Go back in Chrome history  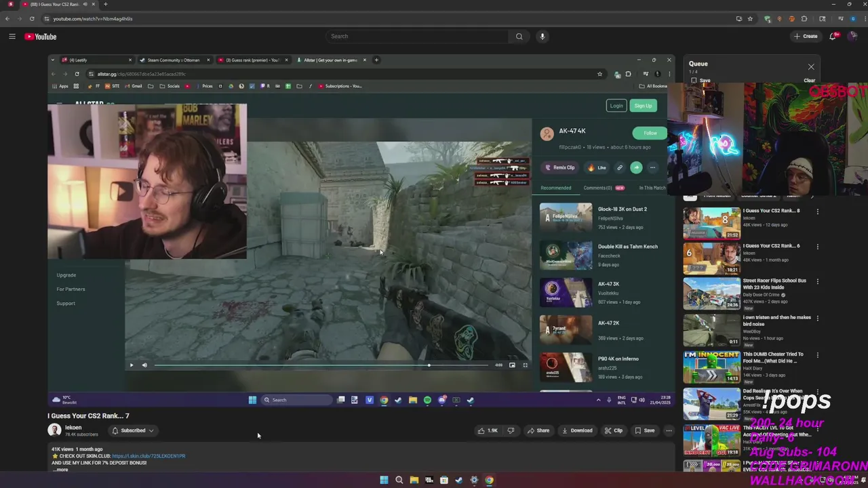(7, 19)
